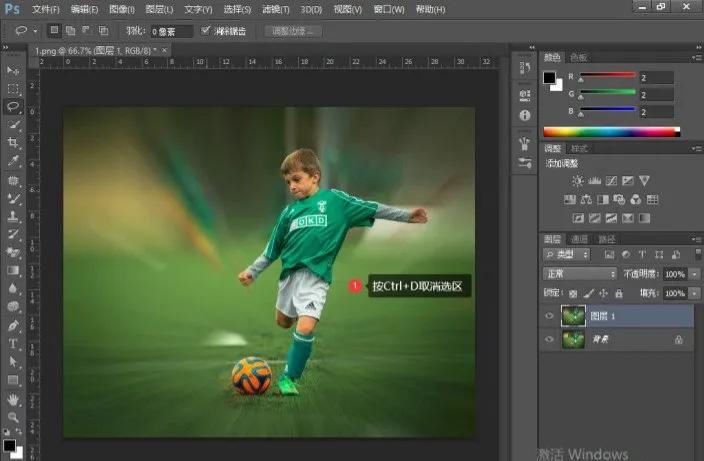704x461 pixels.
Task: Hide the 图层 1 layer with eye icon
Action: coord(550,316)
